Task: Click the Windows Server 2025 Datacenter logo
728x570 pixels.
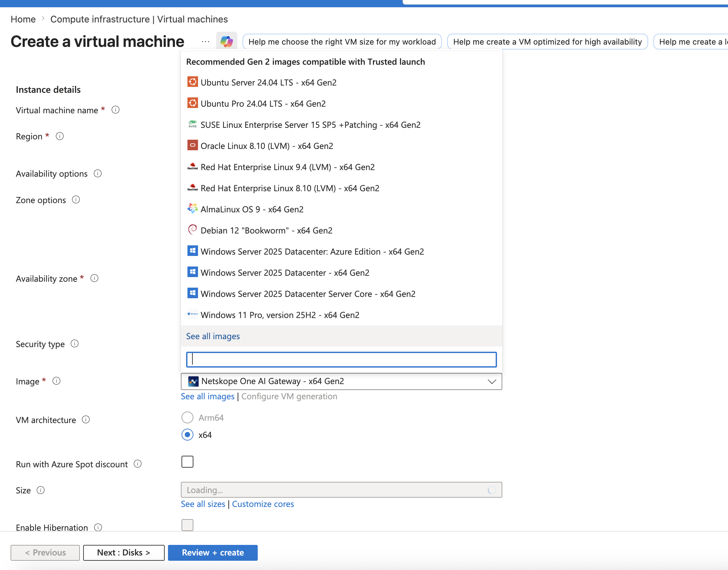Action: [x=192, y=272]
